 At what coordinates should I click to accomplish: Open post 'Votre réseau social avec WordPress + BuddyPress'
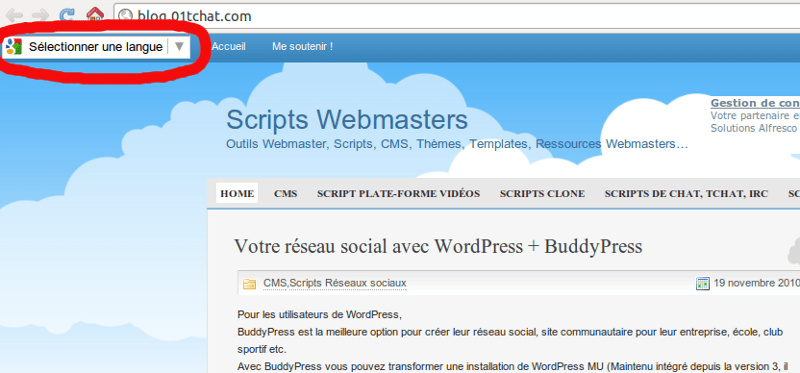(x=438, y=246)
